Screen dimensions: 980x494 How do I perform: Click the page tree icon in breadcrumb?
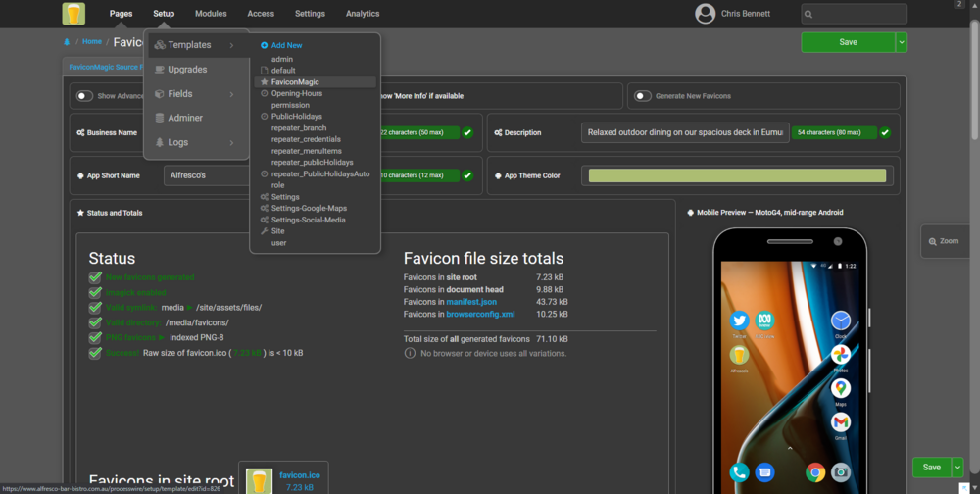67,42
